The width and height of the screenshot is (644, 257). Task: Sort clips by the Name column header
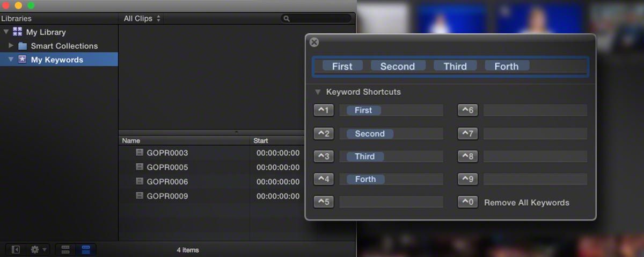[185, 141]
